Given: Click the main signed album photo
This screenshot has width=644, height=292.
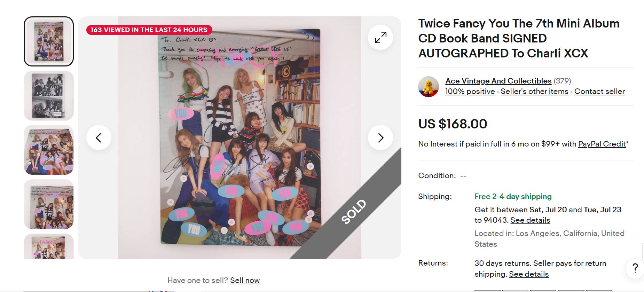Looking at the screenshot, I should (239, 137).
